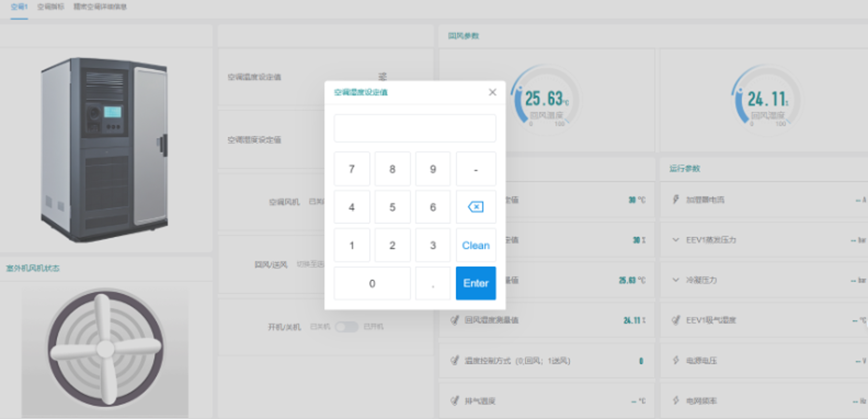868x419 pixels.
Task: Click the 30 ℃ setpoint value
Action: click(637, 200)
